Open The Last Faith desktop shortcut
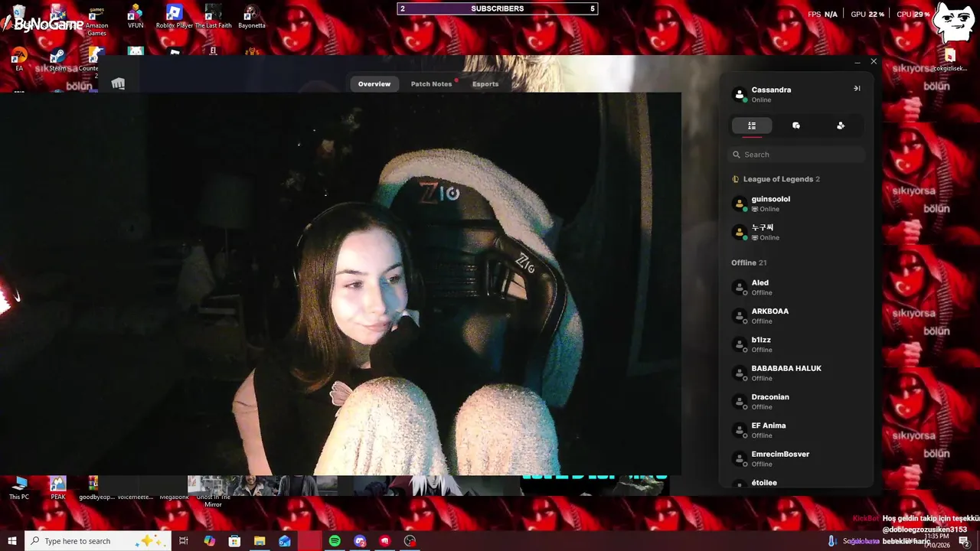980x551 pixels. (214, 17)
